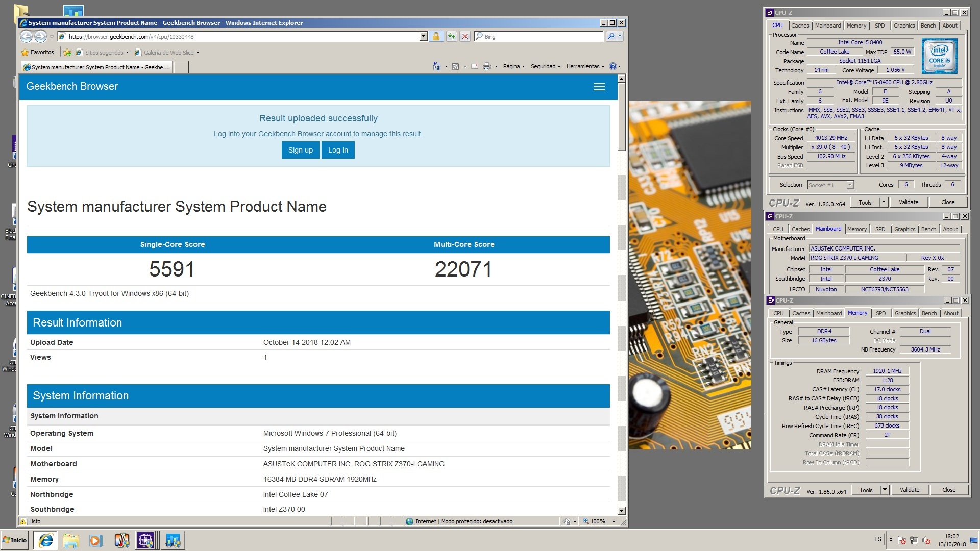
Task: Select Bench tab in top CPU-Z window
Action: 928,26
